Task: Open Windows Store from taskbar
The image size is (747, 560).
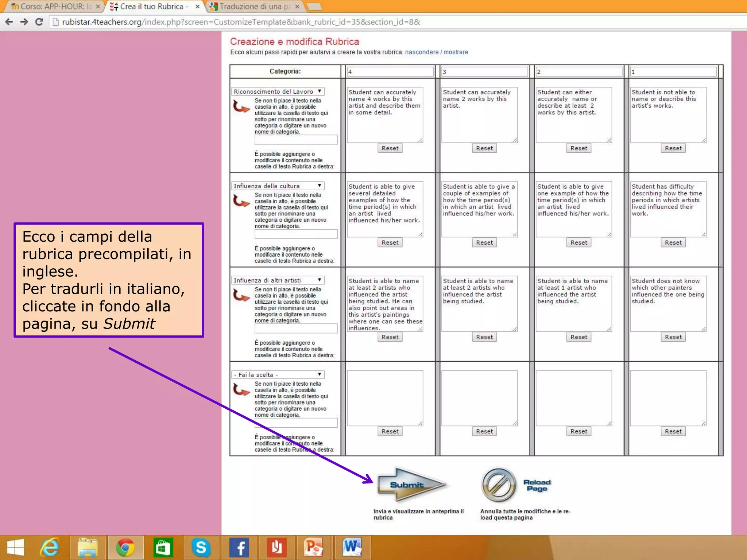Action: (x=163, y=547)
